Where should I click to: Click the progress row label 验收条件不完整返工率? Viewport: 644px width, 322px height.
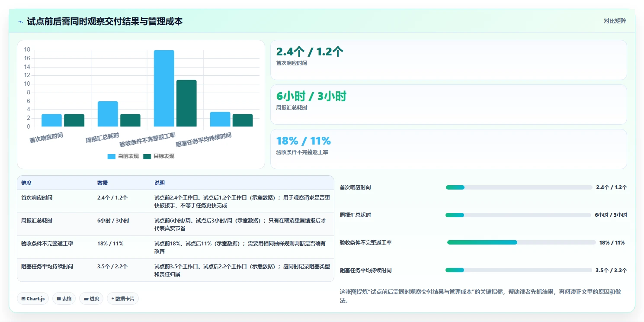click(x=365, y=243)
